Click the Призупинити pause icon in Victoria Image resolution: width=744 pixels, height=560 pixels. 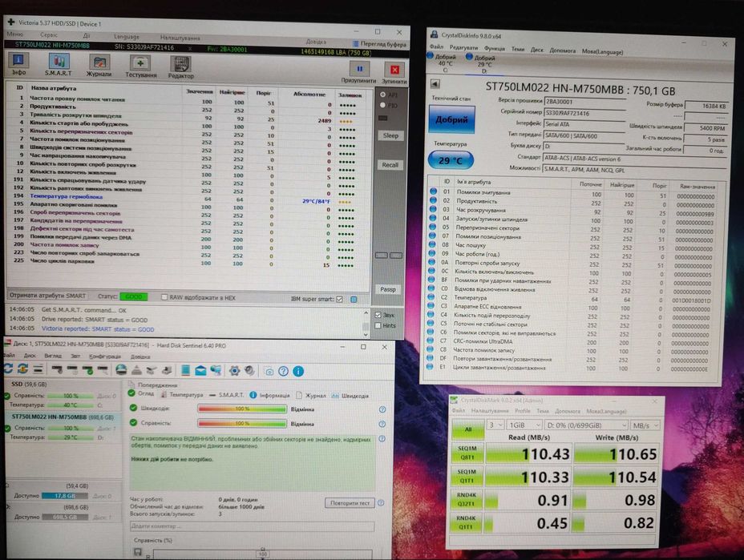click(359, 69)
